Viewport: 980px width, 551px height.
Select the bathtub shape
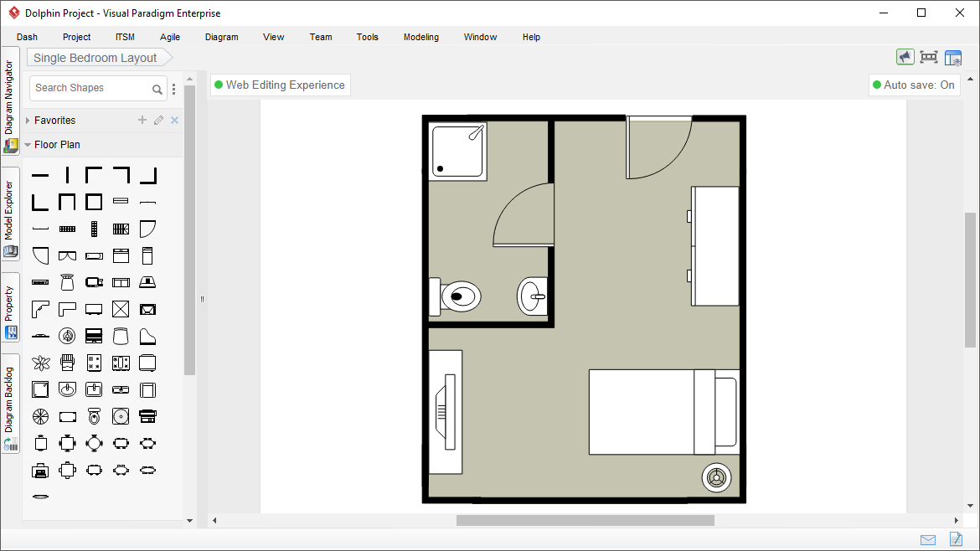(94, 255)
